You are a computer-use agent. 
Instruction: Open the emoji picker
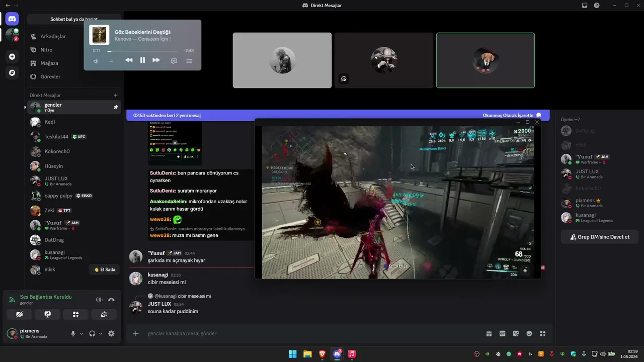(x=529, y=333)
